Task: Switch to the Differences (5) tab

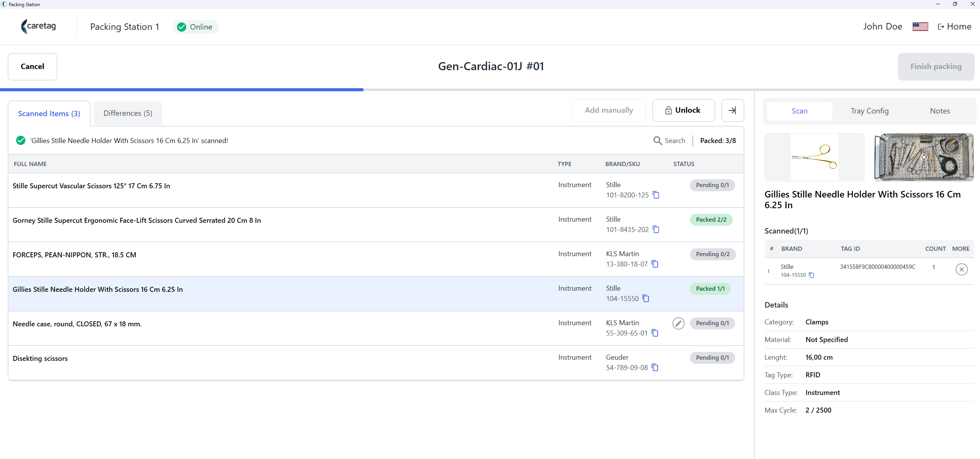Action: pos(128,113)
